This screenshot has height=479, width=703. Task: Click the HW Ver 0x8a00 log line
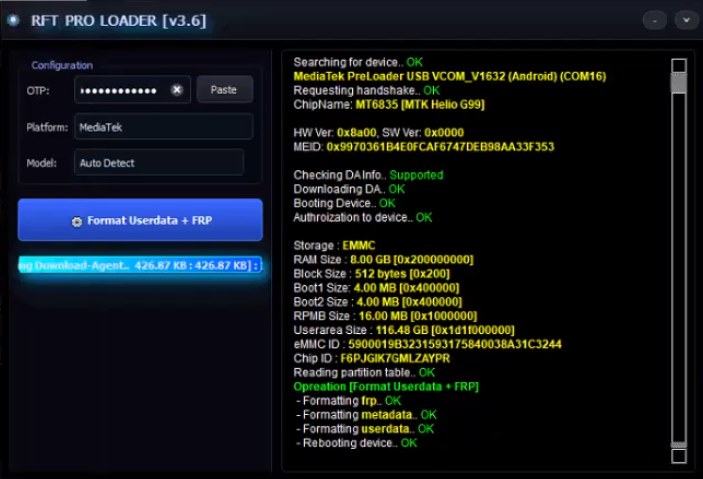click(378, 132)
